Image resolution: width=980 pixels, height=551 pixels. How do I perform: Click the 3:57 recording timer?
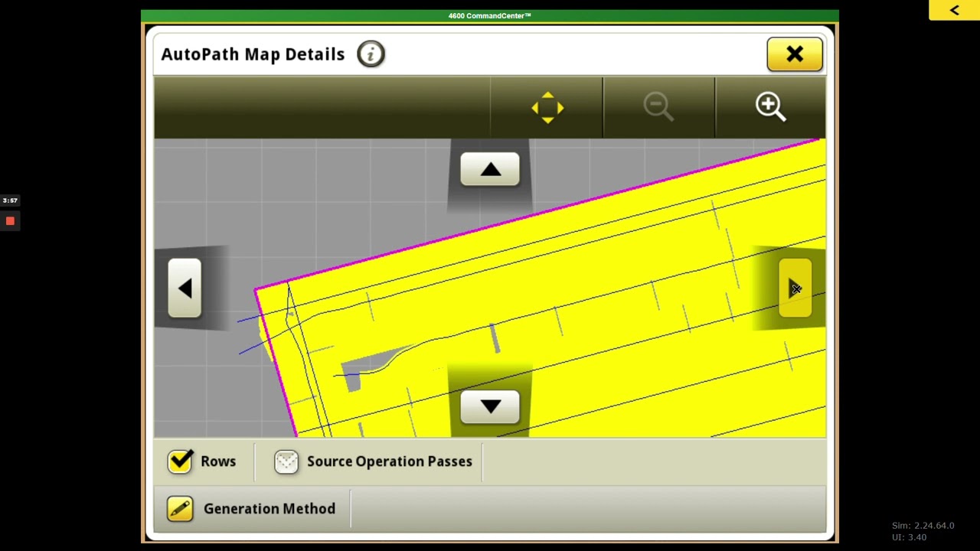(10, 201)
